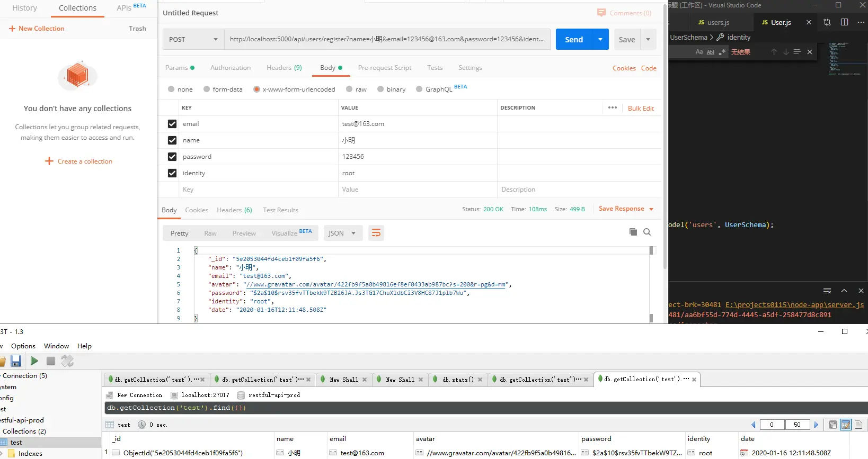Open the POST method dropdown
This screenshot has height=459, width=868.
point(193,39)
